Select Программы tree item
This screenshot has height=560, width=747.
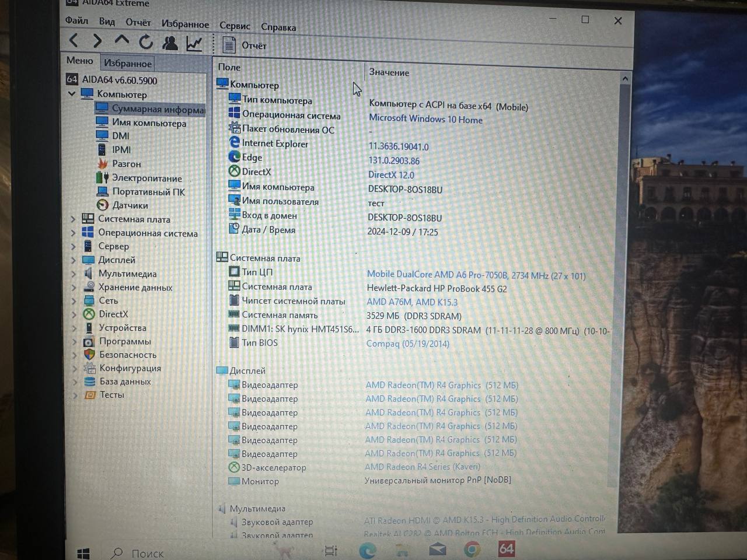point(117,341)
